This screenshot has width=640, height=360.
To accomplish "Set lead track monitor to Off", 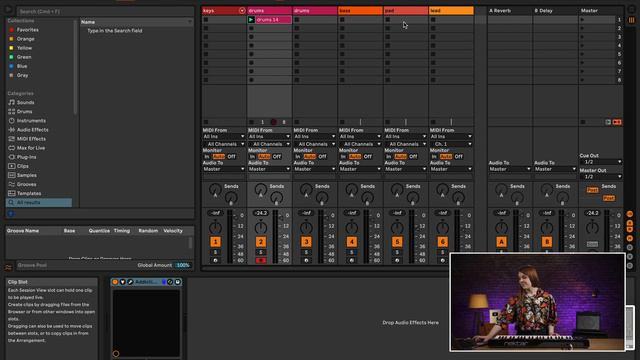I will click(x=459, y=157).
